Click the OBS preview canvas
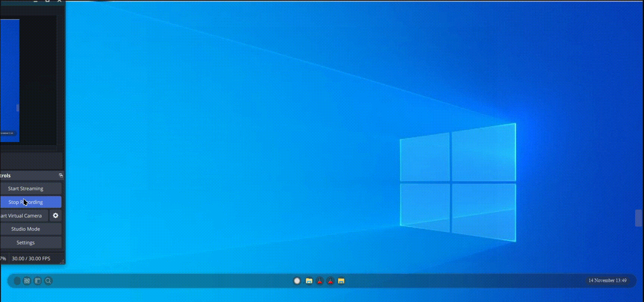The image size is (644, 302). [10, 80]
